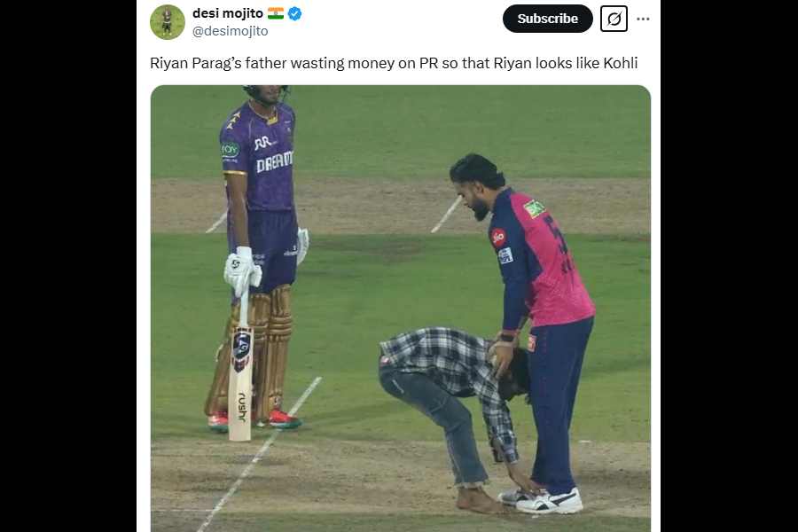Click the Subscribe button

coord(548,19)
